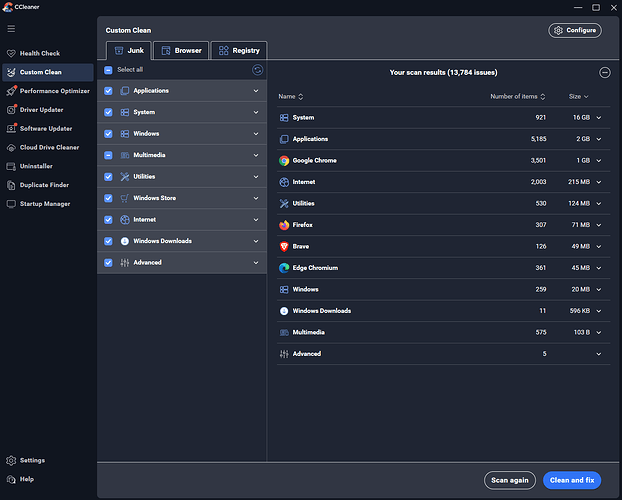Expand the Edge Chromium result row chevron
The image size is (622, 500).
[599, 268]
